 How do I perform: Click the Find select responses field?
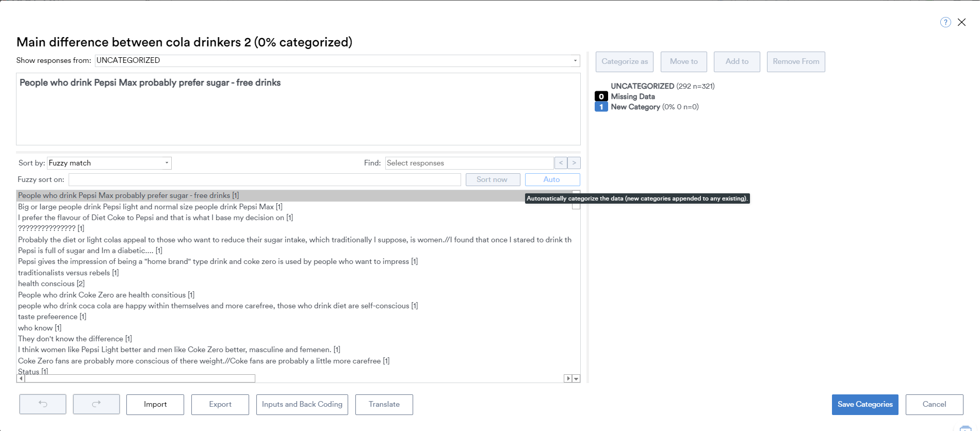click(x=469, y=163)
